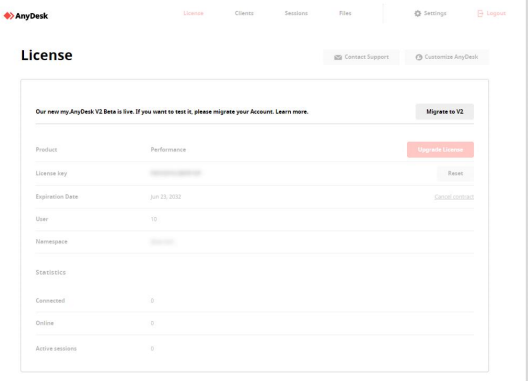Open the Files tab
Image resolution: width=528 pixels, height=381 pixels.
pos(345,13)
